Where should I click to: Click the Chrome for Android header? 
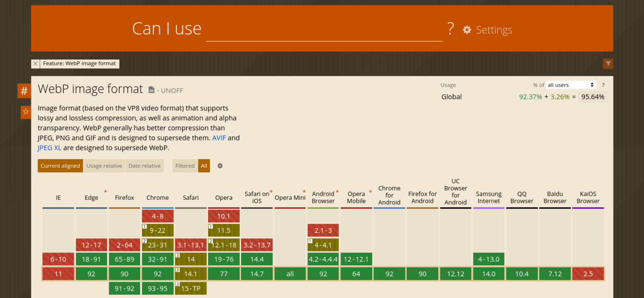pos(389,195)
